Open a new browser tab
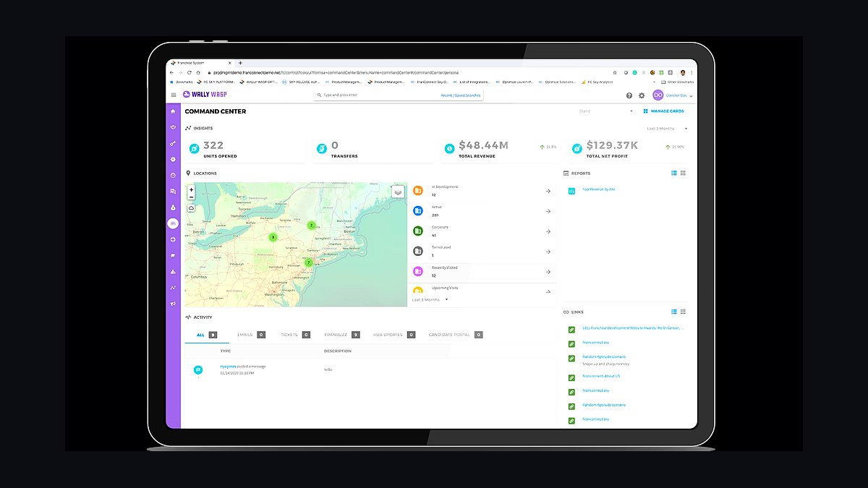Viewport: 868px width, 488px height. [241, 63]
